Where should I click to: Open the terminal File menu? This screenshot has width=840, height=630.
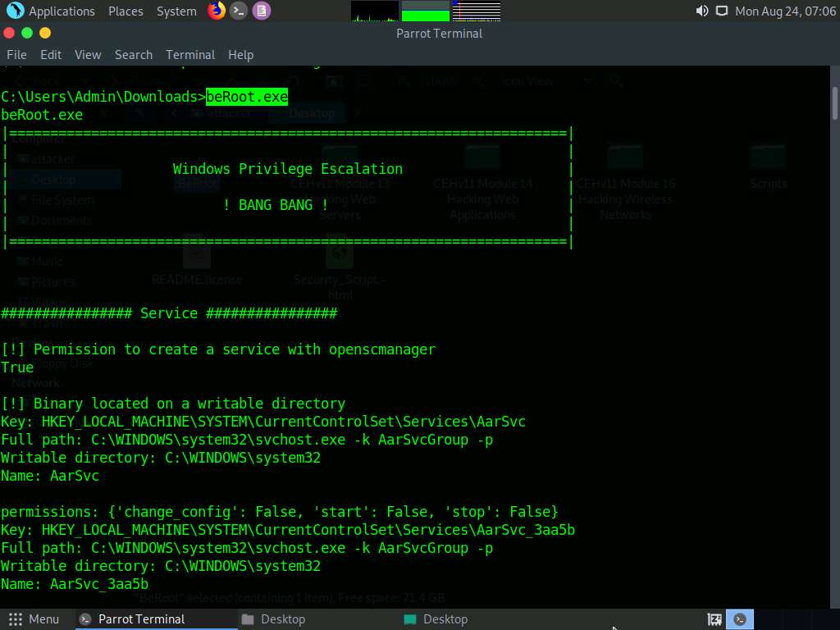16,55
